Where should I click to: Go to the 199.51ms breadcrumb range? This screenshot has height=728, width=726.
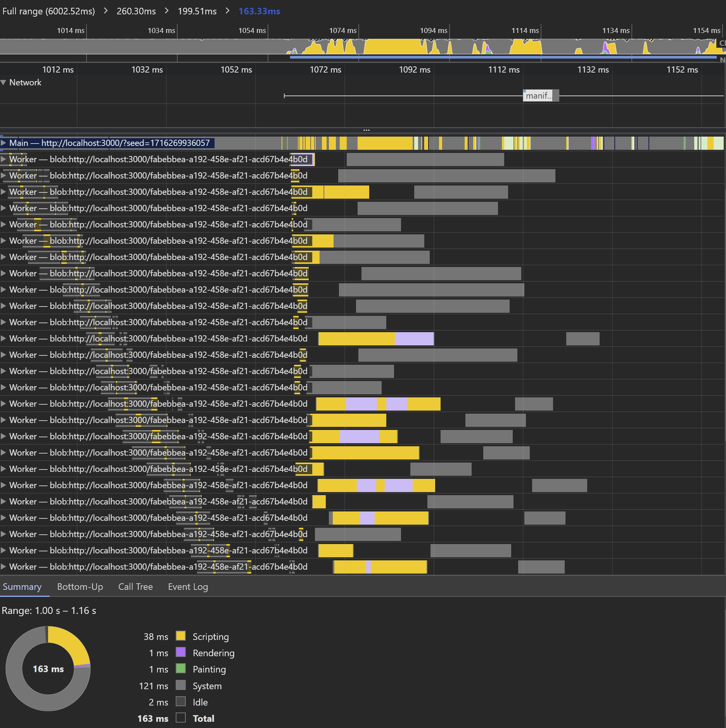197,11
